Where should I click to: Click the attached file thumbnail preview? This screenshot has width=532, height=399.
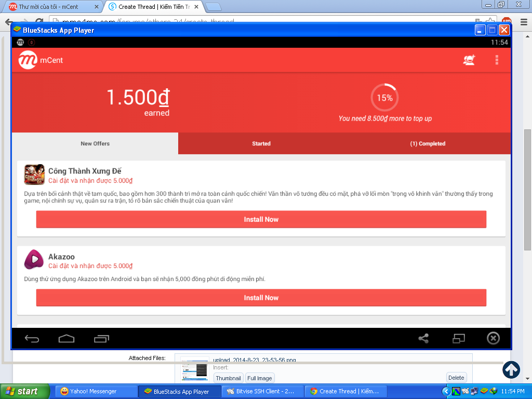(194, 370)
